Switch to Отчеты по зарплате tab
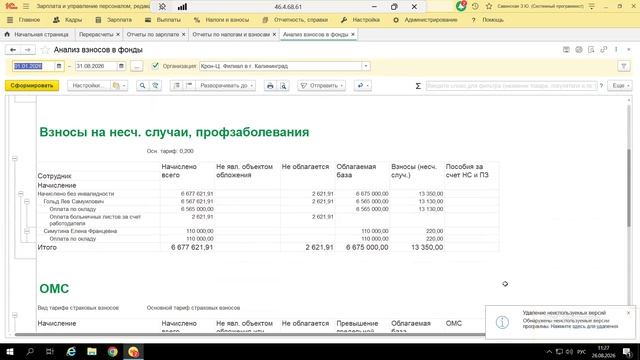This screenshot has width=640, height=360. pyautogui.click(x=153, y=35)
